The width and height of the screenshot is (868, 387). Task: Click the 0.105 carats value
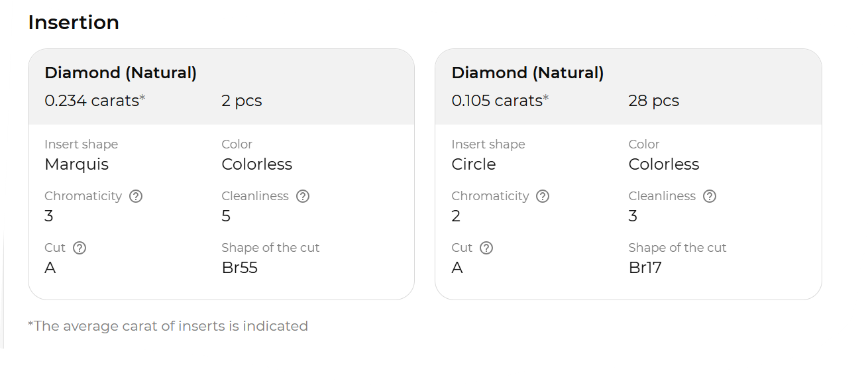(x=497, y=101)
